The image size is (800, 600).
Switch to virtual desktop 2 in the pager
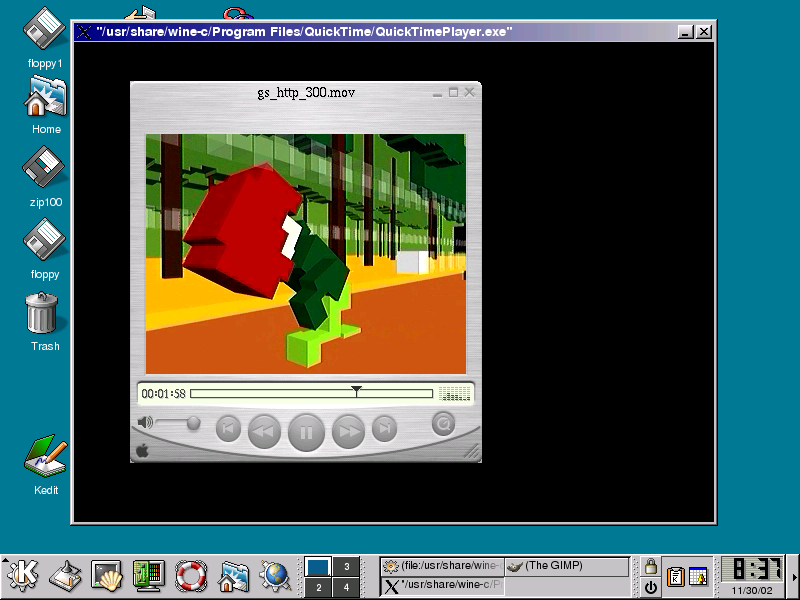click(318, 587)
